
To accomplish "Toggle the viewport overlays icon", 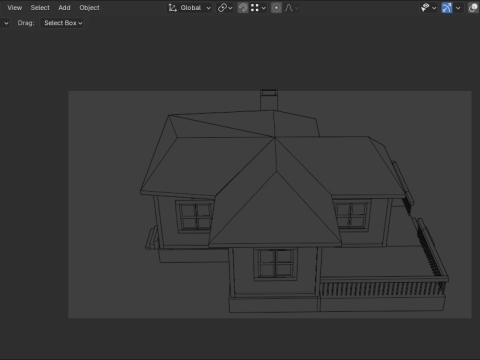I will point(473,8).
